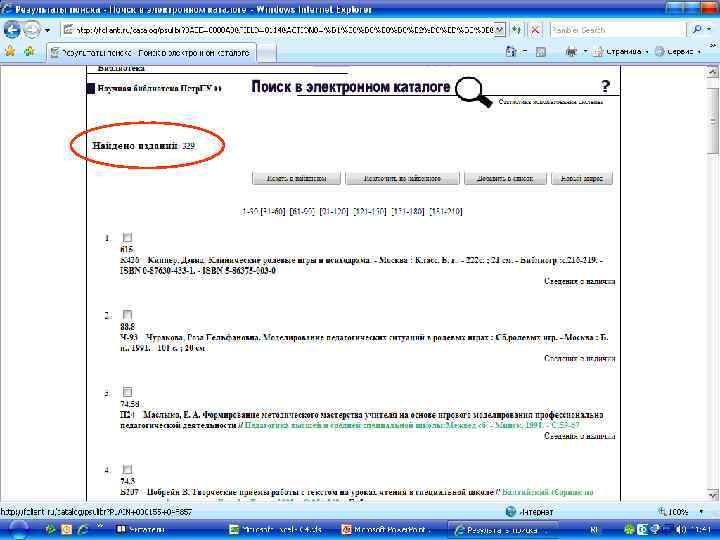This screenshot has width=720, height=540.
Task: Open the search provider dropdown arrow
Action: 709,29
